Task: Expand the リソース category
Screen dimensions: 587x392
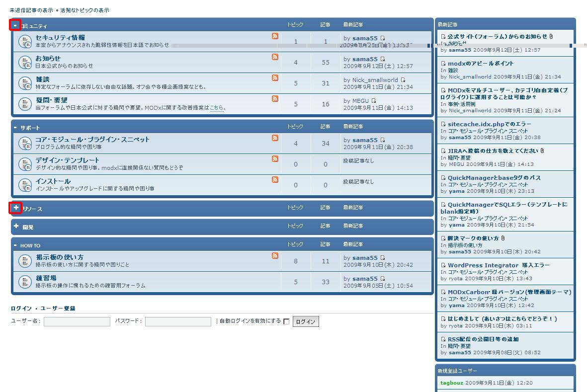Action: [x=16, y=208]
